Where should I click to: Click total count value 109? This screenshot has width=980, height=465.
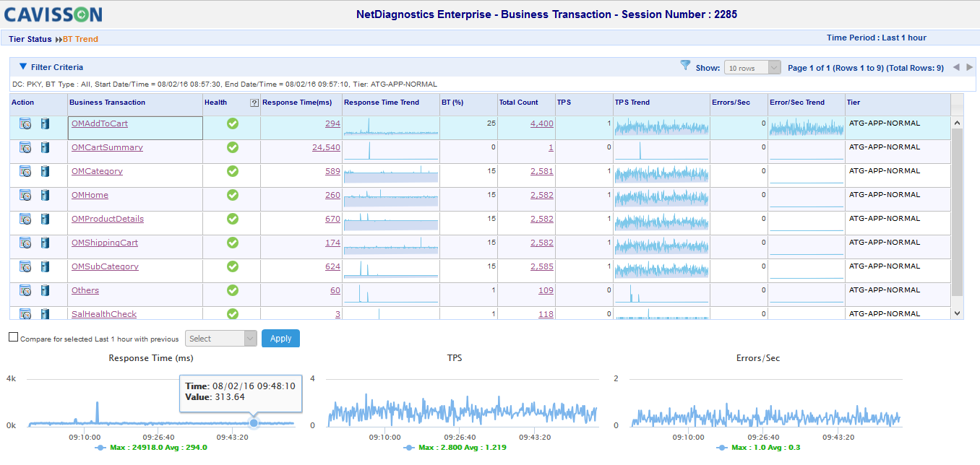click(x=546, y=290)
